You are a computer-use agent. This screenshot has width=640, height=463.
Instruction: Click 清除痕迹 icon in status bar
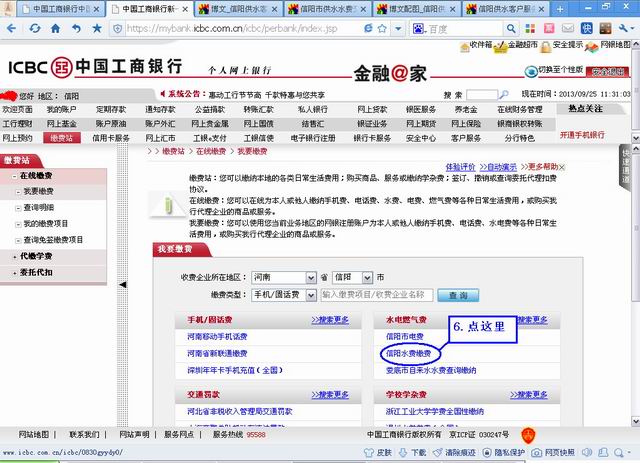coord(456,453)
